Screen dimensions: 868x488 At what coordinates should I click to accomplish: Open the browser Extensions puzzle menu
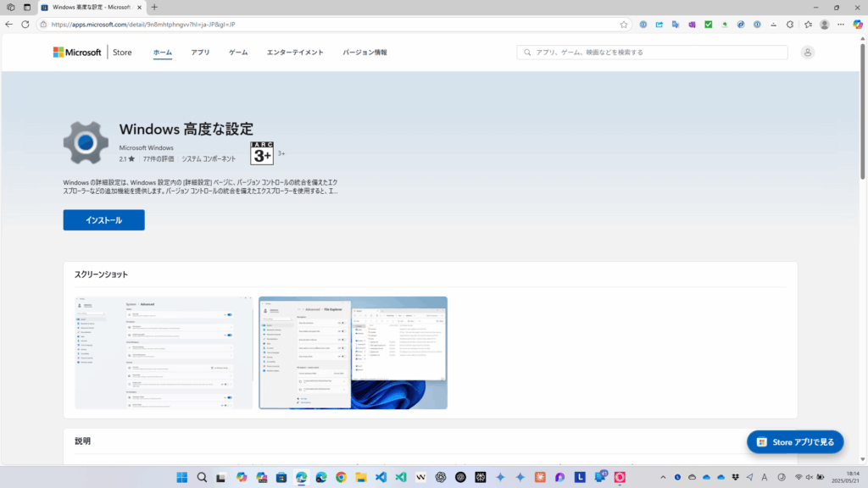[790, 25]
